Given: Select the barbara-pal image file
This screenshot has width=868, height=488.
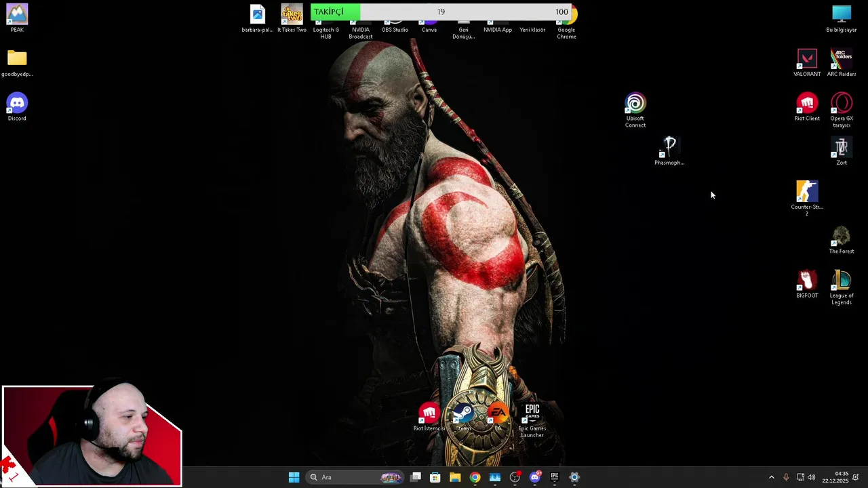Looking at the screenshot, I should (258, 18).
